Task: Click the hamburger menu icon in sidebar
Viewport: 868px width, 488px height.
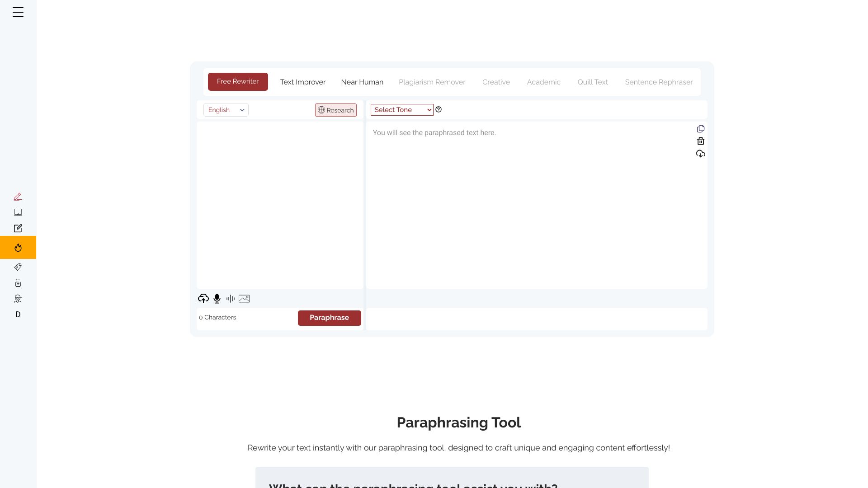Action: 18,12
